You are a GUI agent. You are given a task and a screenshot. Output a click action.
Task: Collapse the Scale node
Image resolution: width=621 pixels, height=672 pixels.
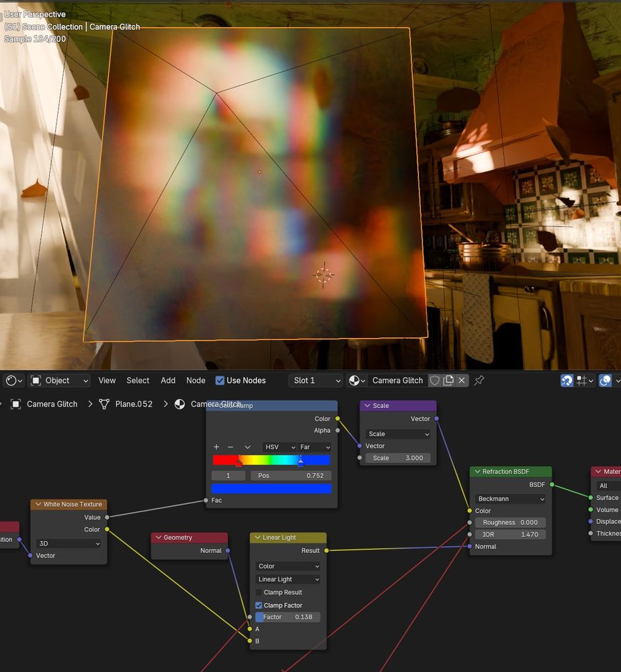coord(367,405)
